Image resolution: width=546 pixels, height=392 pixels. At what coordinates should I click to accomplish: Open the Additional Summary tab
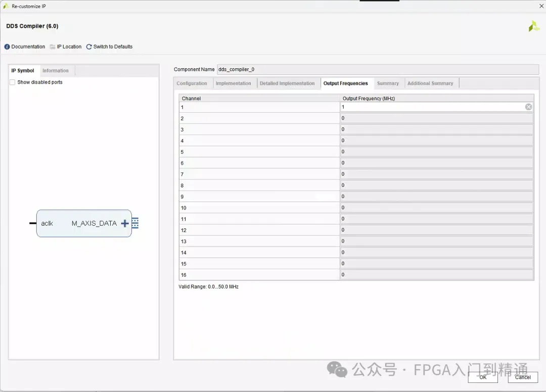431,83
